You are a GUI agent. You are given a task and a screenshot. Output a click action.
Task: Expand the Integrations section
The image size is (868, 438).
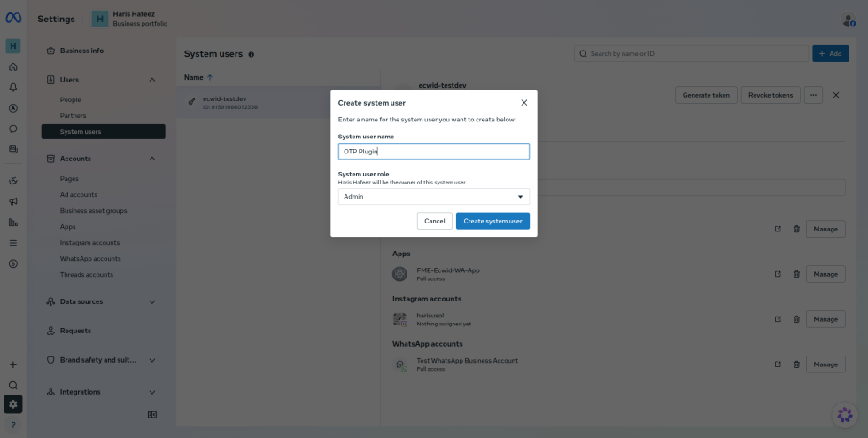[x=152, y=392]
